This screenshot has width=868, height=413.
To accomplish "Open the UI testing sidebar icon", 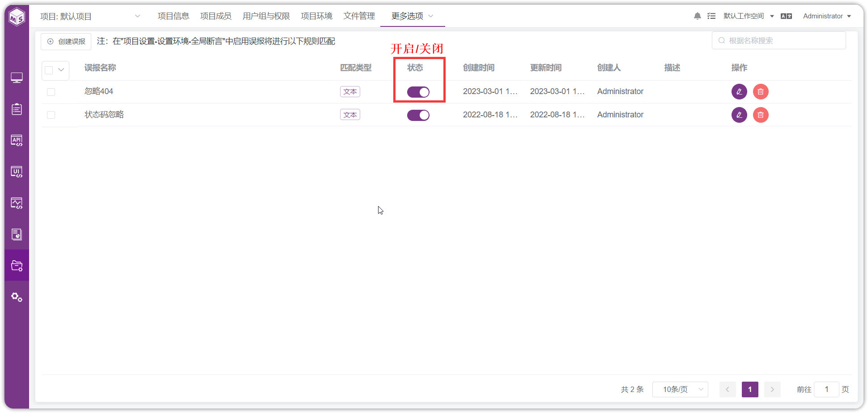I will (17, 172).
